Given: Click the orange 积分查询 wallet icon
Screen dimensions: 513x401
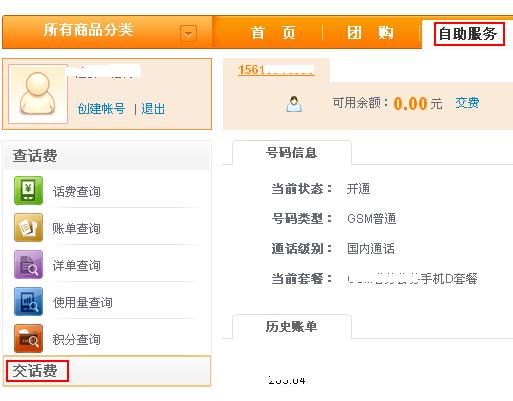Looking at the screenshot, I should pyautogui.click(x=28, y=338).
